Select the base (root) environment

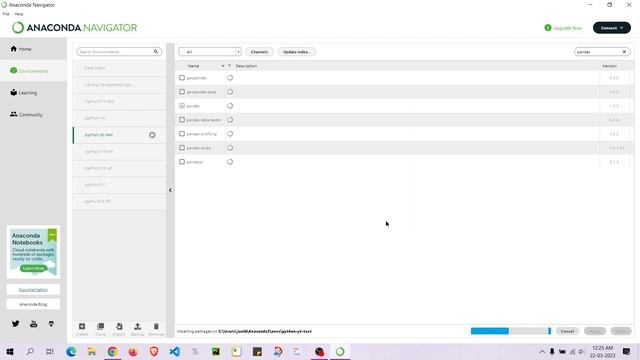[x=119, y=68]
